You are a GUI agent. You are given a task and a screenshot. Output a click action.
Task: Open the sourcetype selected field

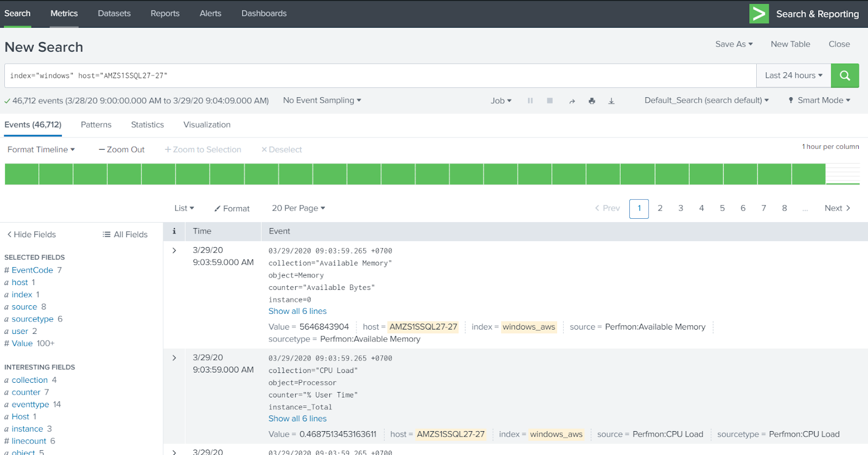(33, 319)
